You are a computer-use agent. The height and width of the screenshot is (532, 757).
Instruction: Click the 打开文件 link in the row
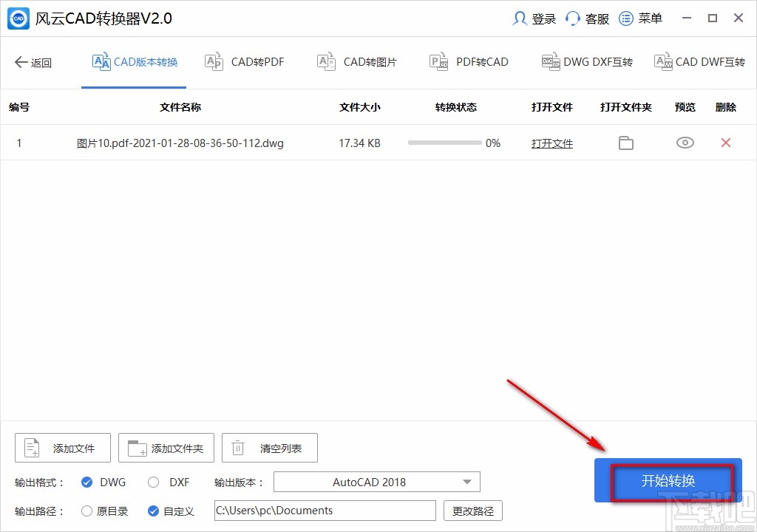[x=551, y=143]
